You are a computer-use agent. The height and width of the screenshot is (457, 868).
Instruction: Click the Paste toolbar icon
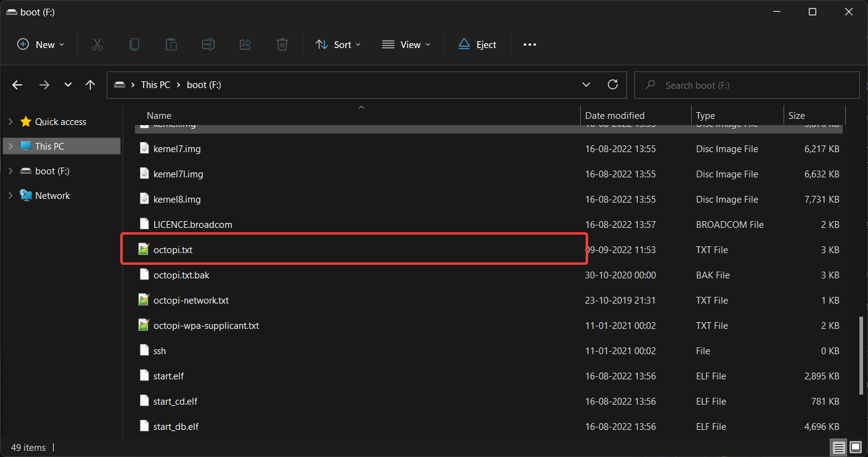click(x=171, y=44)
